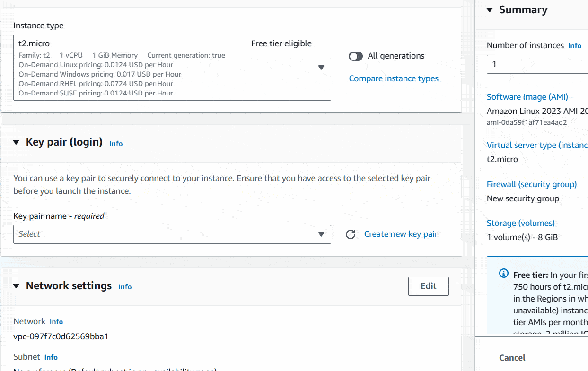
Task: Open Number of instances Info link
Action: pos(575,46)
